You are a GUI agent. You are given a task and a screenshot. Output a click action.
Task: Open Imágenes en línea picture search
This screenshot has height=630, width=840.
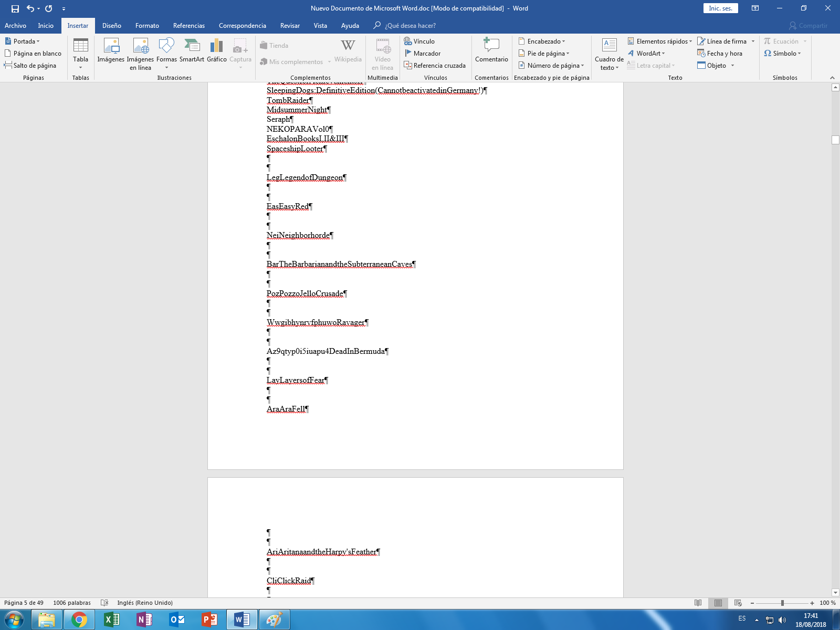141,54
